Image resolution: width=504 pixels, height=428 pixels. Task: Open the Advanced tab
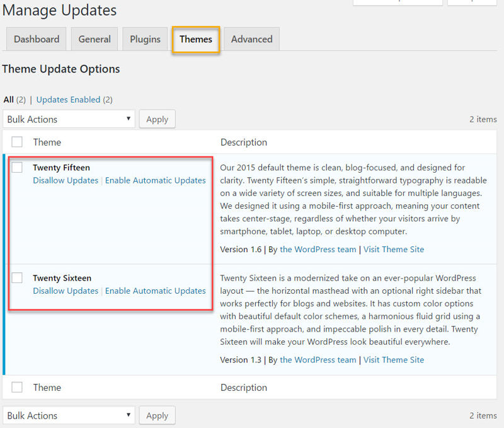251,39
